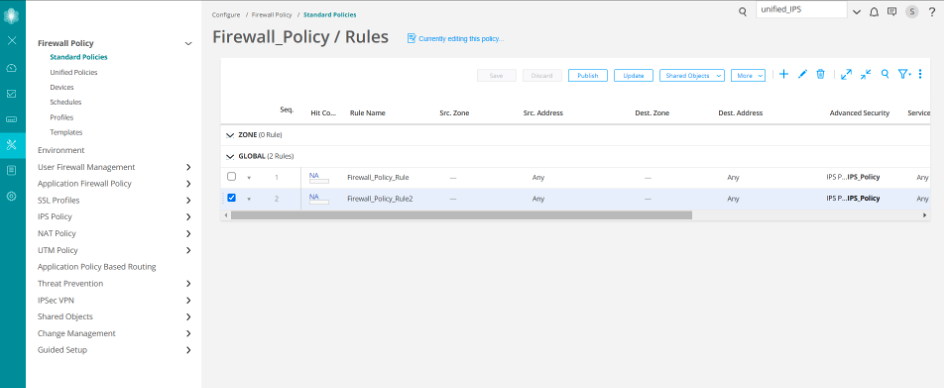Click the Discard button

pos(542,75)
